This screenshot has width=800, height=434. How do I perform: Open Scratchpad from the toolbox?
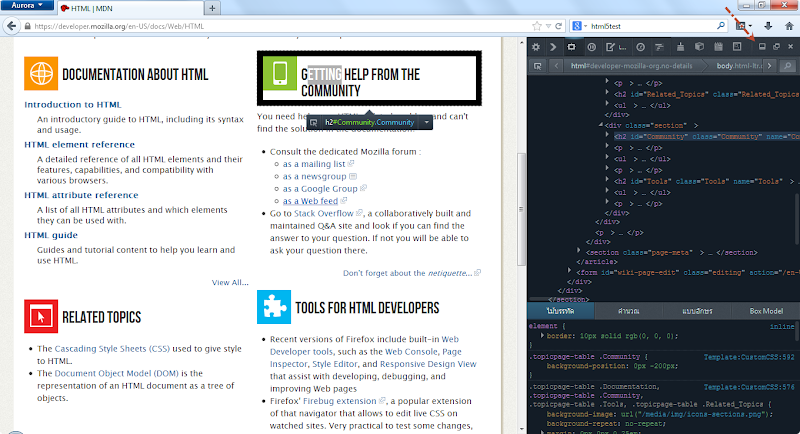click(x=718, y=47)
